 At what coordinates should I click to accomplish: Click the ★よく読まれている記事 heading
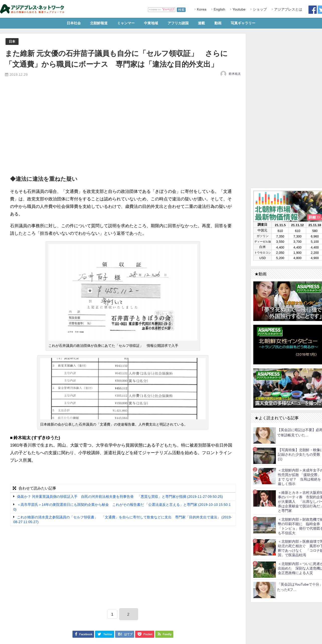(x=276, y=418)
